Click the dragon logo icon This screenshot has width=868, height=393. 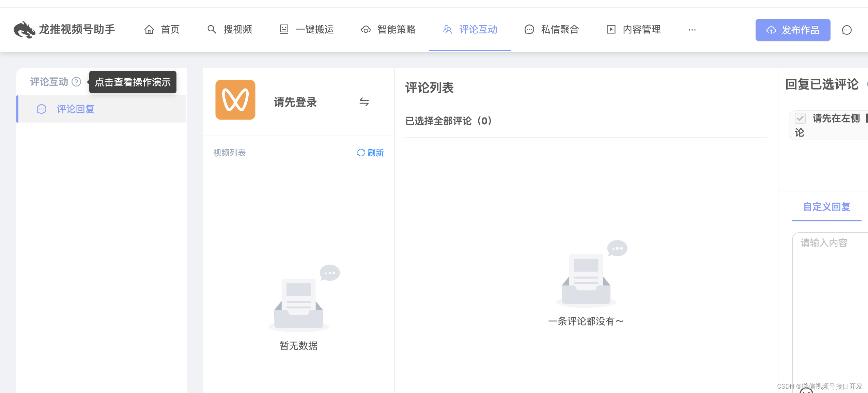[x=24, y=30]
